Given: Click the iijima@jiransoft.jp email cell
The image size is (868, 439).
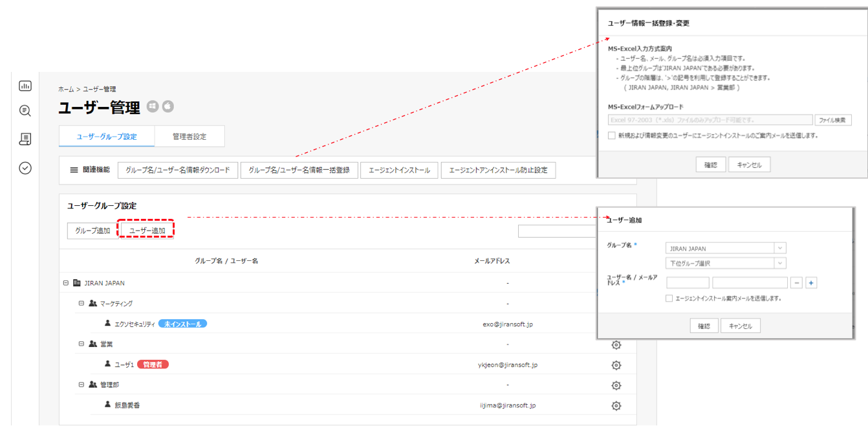Looking at the screenshot, I should pyautogui.click(x=508, y=405).
